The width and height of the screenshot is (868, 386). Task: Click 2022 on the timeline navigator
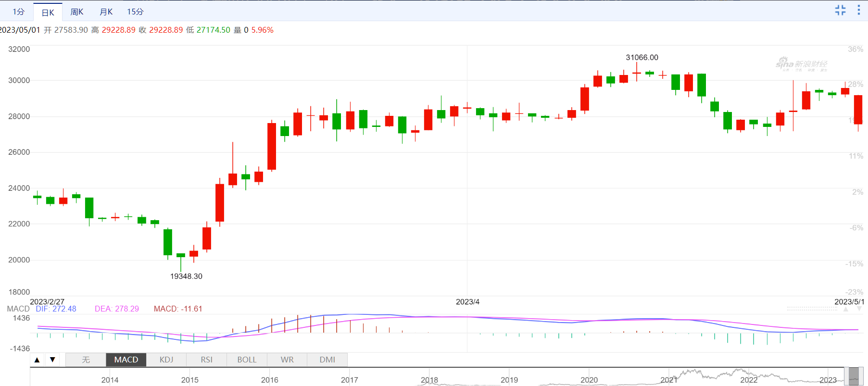coord(749,380)
